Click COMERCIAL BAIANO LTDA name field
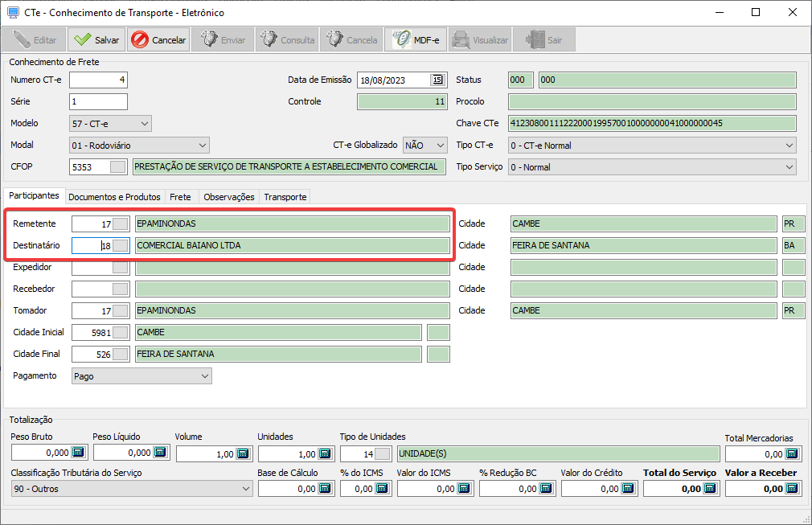Image resolution: width=812 pixels, height=525 pixels. pyautogui.click(x=292, y=245)
